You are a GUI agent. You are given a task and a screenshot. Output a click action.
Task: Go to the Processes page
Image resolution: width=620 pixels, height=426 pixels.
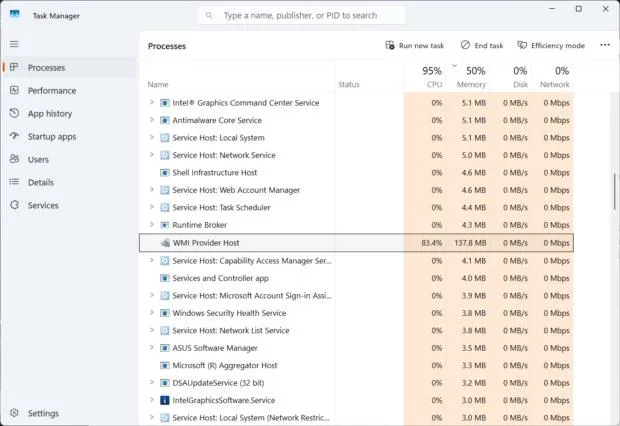[70, 68]
